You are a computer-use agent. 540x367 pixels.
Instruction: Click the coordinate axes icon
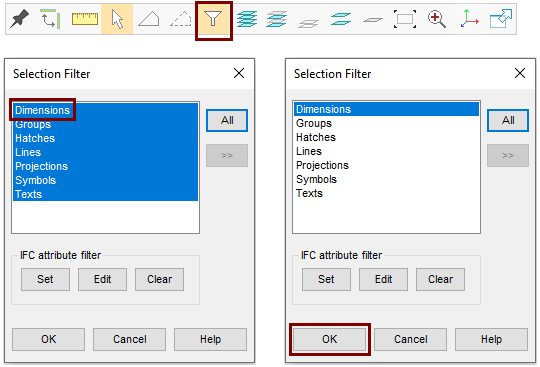[469, 19]
